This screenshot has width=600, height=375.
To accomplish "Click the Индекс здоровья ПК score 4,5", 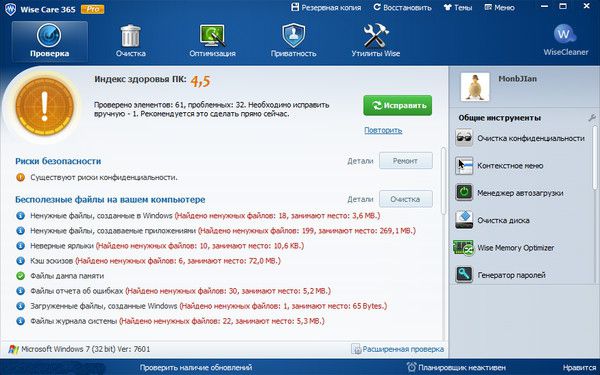I will pos(200,81).
